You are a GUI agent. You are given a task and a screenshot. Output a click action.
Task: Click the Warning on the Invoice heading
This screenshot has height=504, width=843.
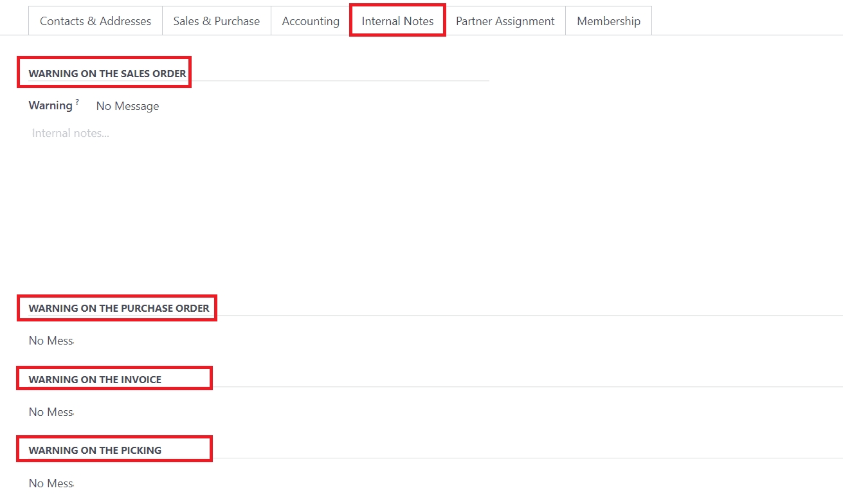95,380
